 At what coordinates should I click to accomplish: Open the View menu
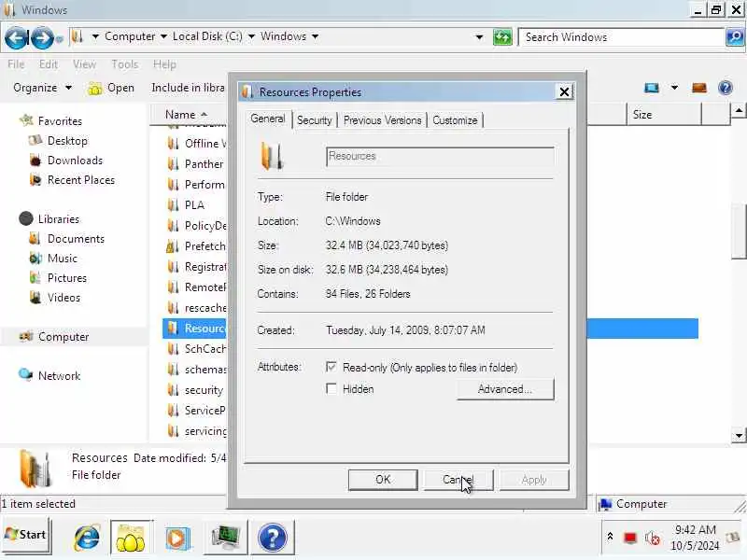[x=84, y=64]
